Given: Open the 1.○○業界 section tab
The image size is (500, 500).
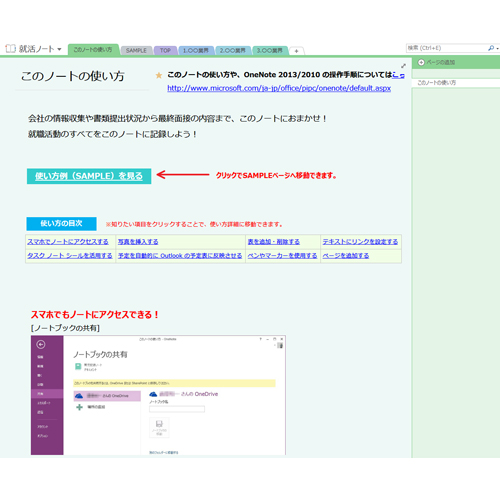Looking at the screenshot, I should click(x=196, y=50).
